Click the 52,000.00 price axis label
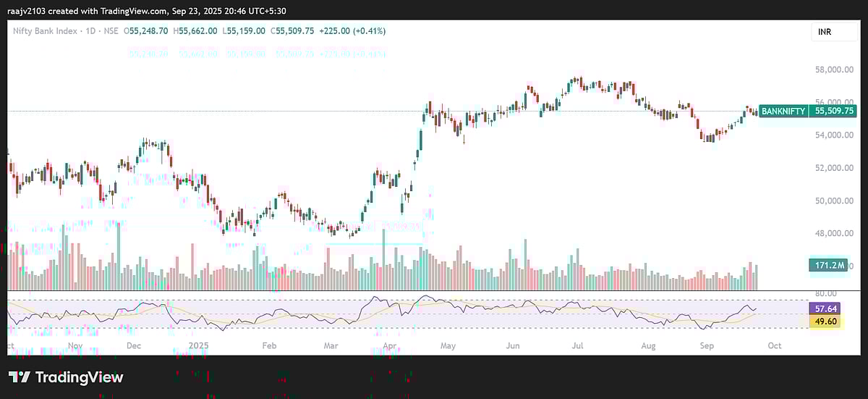The height and width of the screenshot is (399, 868). [x=833, y=167]
